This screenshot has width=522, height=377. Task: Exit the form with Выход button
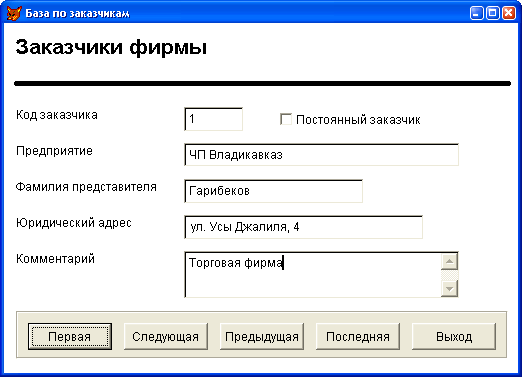(454, 336)
